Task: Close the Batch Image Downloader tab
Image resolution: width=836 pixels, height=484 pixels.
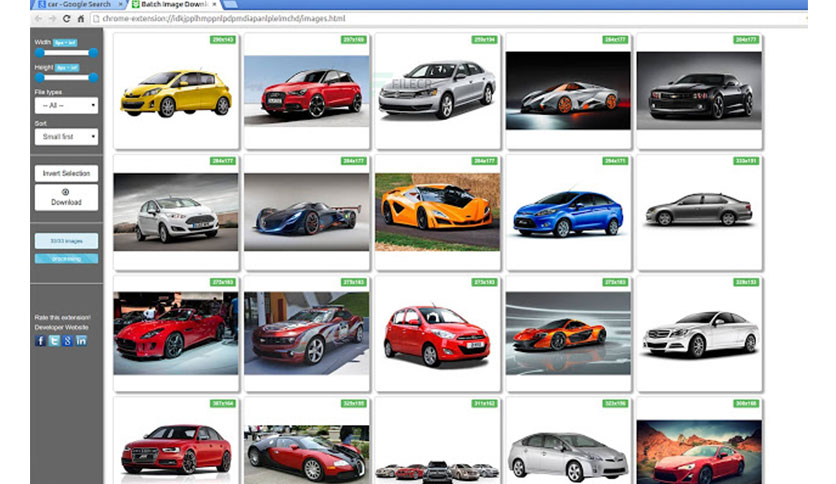Action: click(214, 4)
